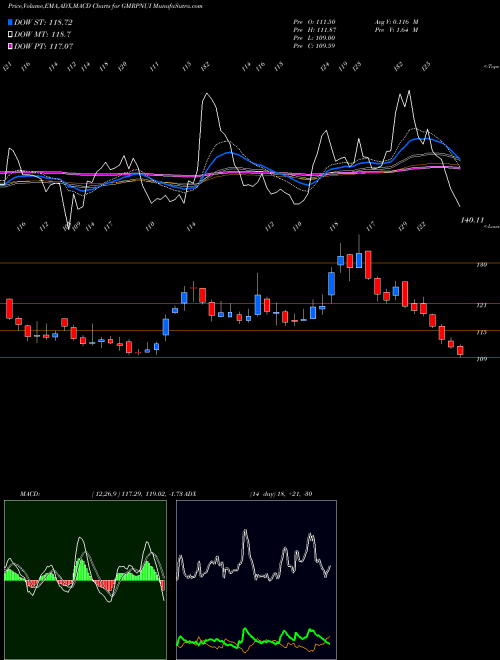Click the blue DOW ST legend swatch
This screenshot has height=660, width=500.
pyautogui.click(x=10, y=22)
